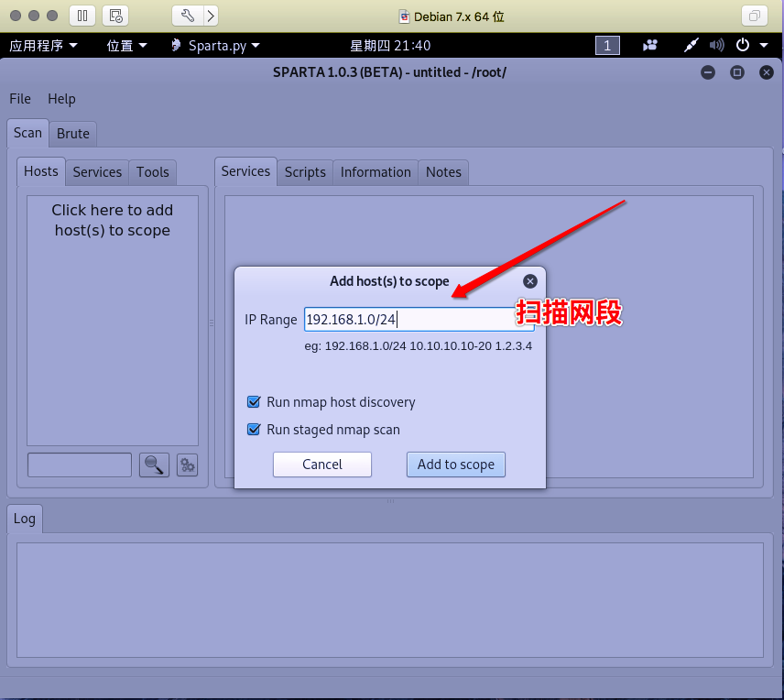
Task: Switch to the Scan tab
Action: (27, 133)
